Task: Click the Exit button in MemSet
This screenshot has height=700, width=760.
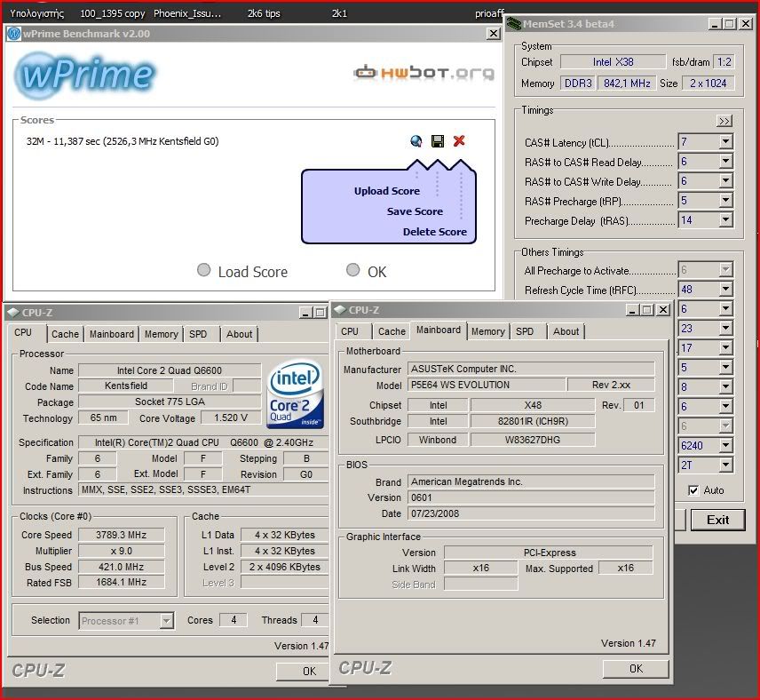Action: [x=718, y=520]
